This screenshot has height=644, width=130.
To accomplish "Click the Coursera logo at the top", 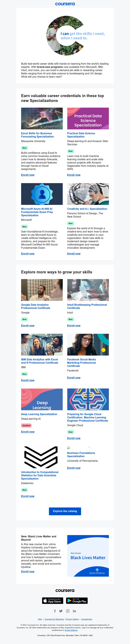I will pyautogui.click(x=65, y=4).
